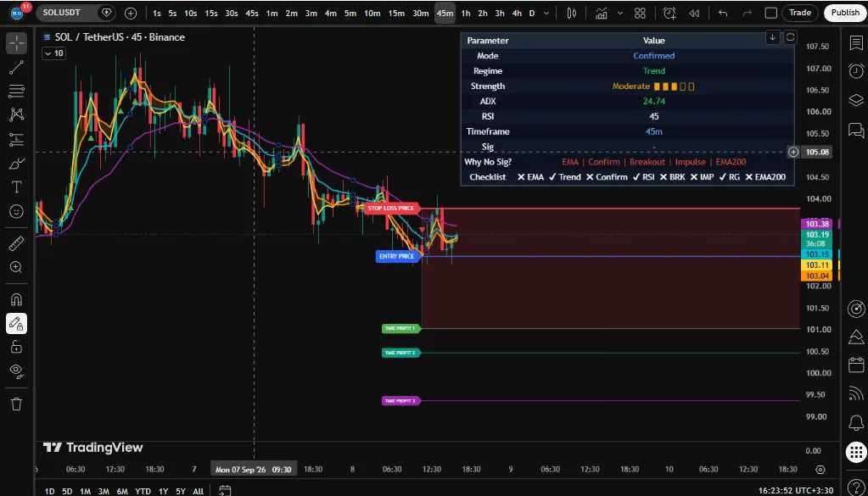
Task: Add order at 105.08 plus icon
Action: (793, 152)
